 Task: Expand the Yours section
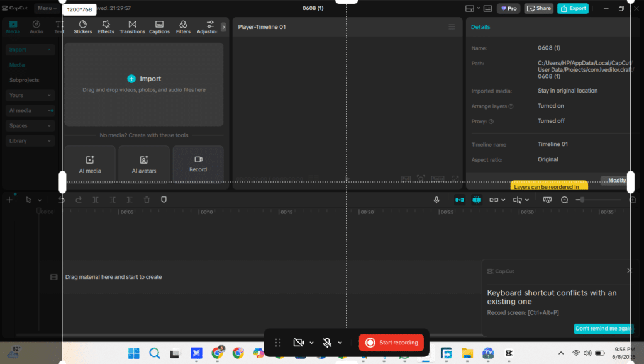coord(30,96)
